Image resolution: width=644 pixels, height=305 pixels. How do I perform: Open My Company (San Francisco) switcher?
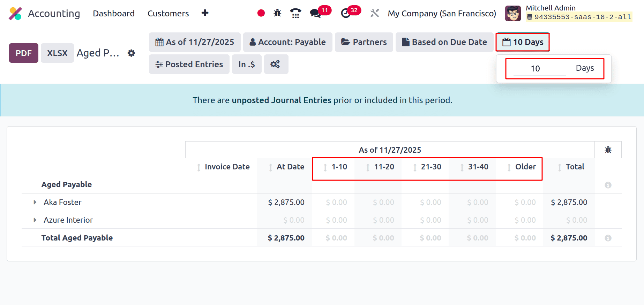click(442, 13)
